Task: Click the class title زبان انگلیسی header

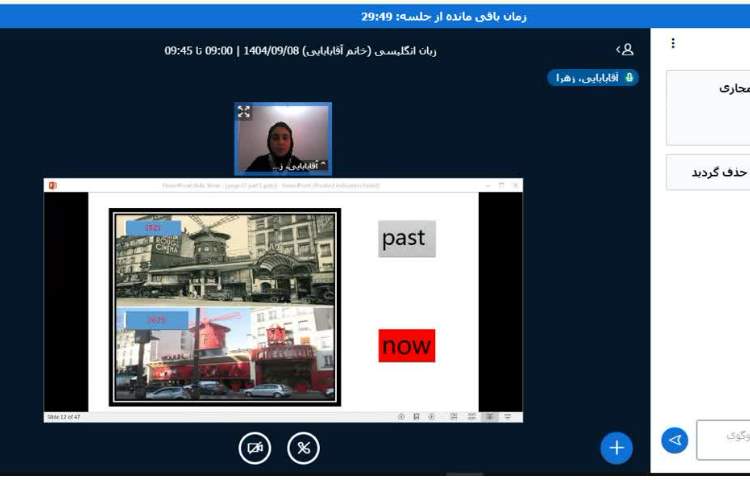Action: [x=300, y=51]
